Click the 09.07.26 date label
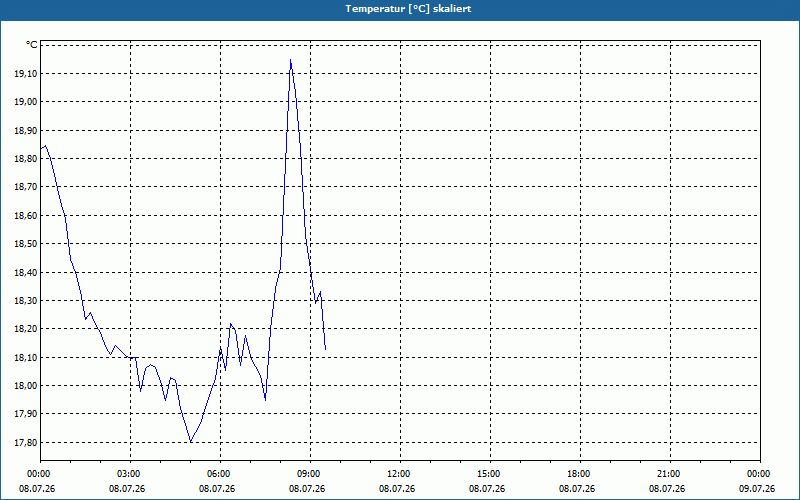 757,489
